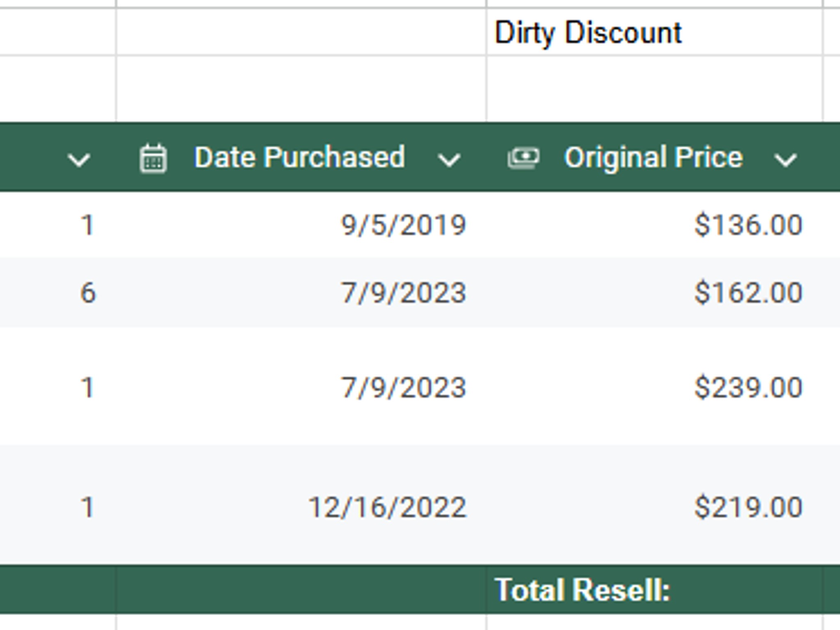Open the Date Purchased column dropdown
Viewport: 840px width, 630px height.
point(449,159)
